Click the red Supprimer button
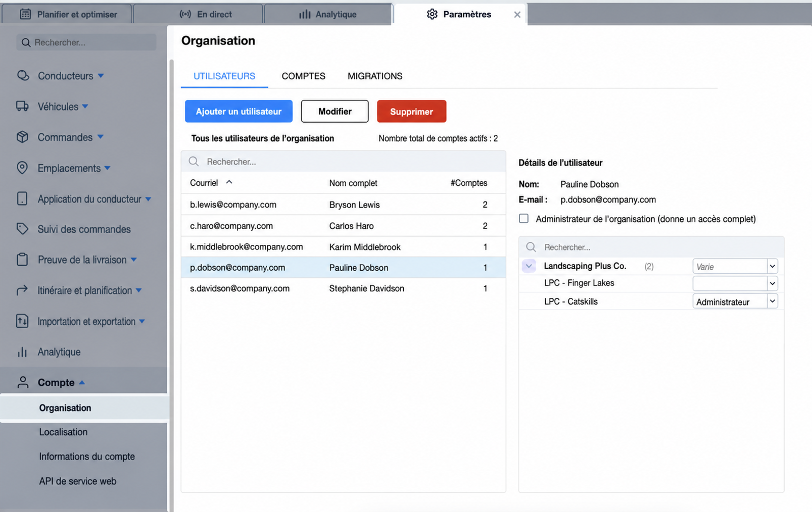The height and width of the screenshot is (512, 812). [411, 111]
